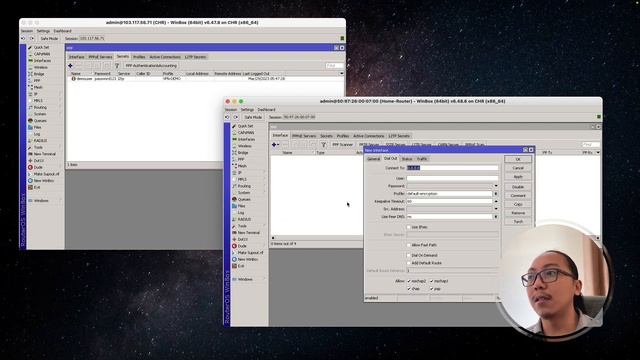Expand the Password field arrow in New Interface
The height and width of the screenshot is (360, 640).
496,186
